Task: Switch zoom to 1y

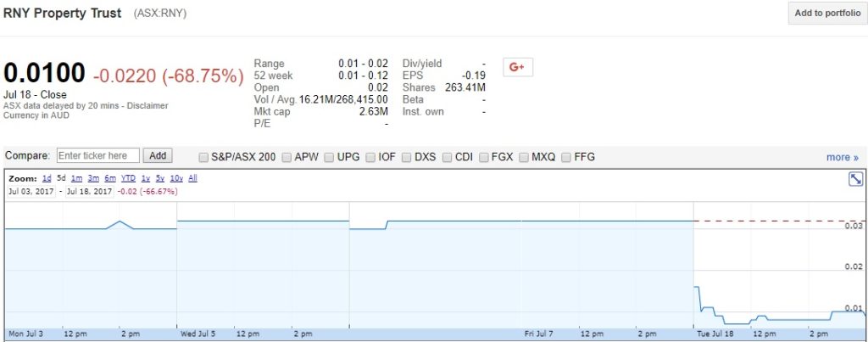Action: coord(146,178)
